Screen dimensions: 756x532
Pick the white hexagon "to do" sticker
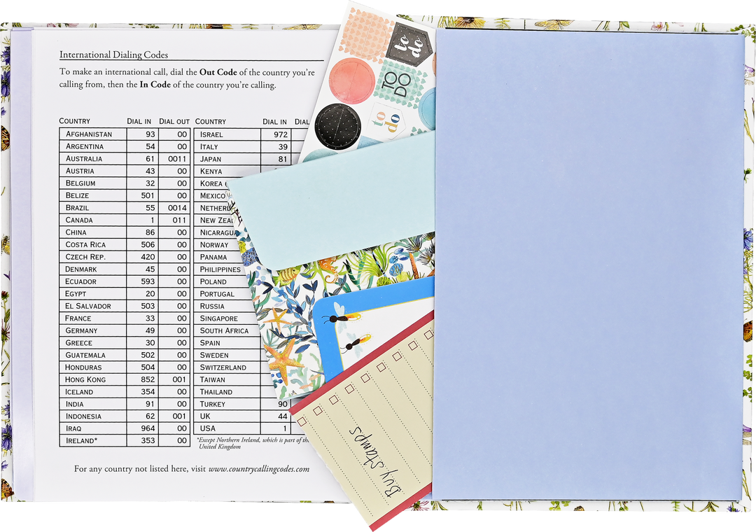coord(386,122)
